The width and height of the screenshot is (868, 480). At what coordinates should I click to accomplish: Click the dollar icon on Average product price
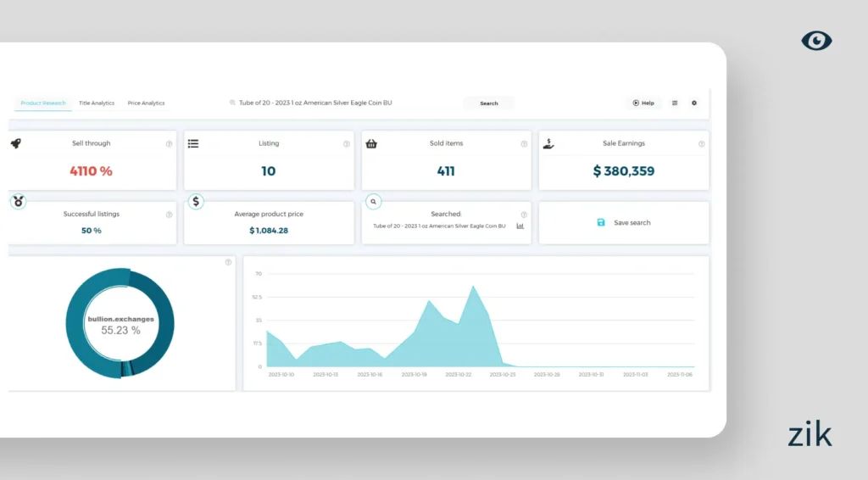click(196, 201)
